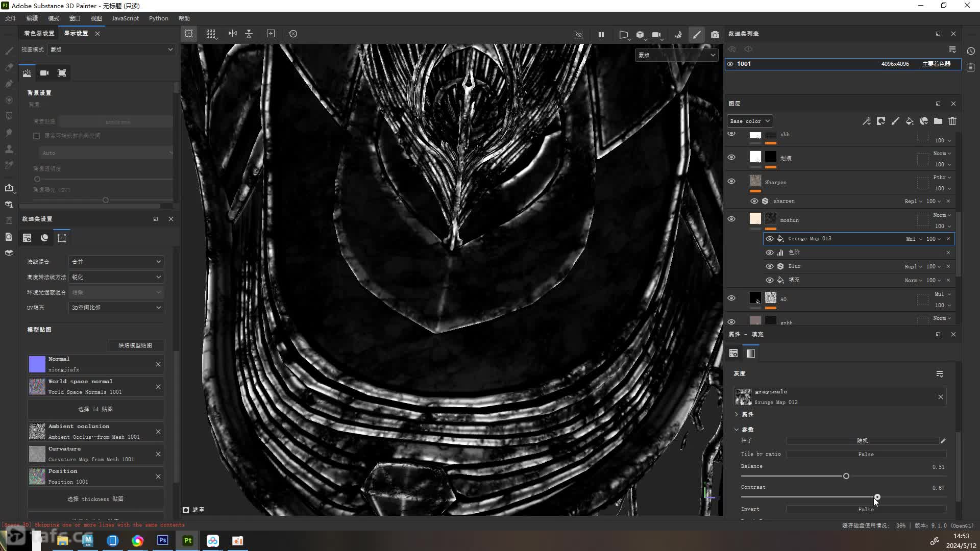Open the viewport 蒙版 mode dropdown

pos(677,55)
